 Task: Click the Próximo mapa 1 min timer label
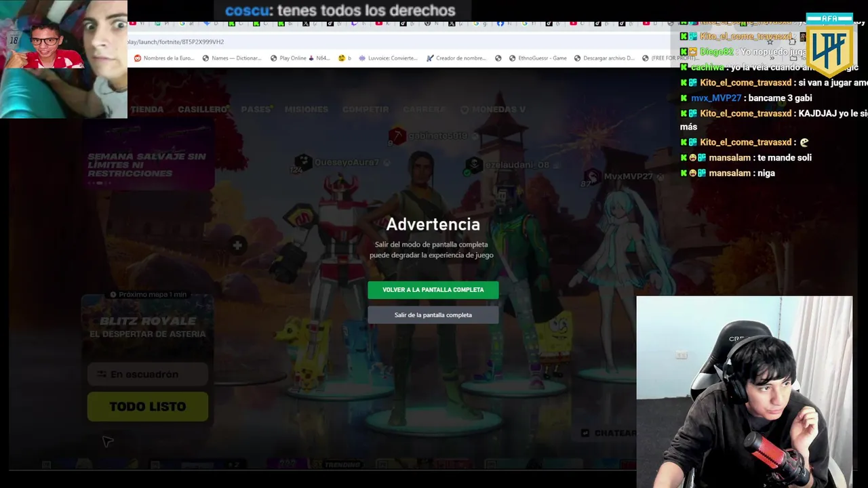click(x=148, y=295)
